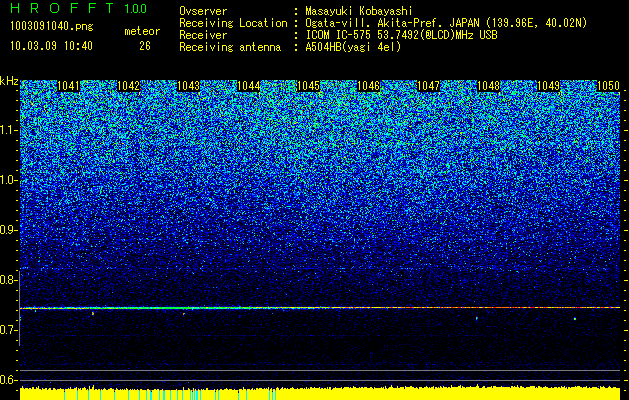The width and height of the screenshot is (629, 400).
Task: Click the date stamp 10.03.09 10:40
Action: (x=51, y=46)
